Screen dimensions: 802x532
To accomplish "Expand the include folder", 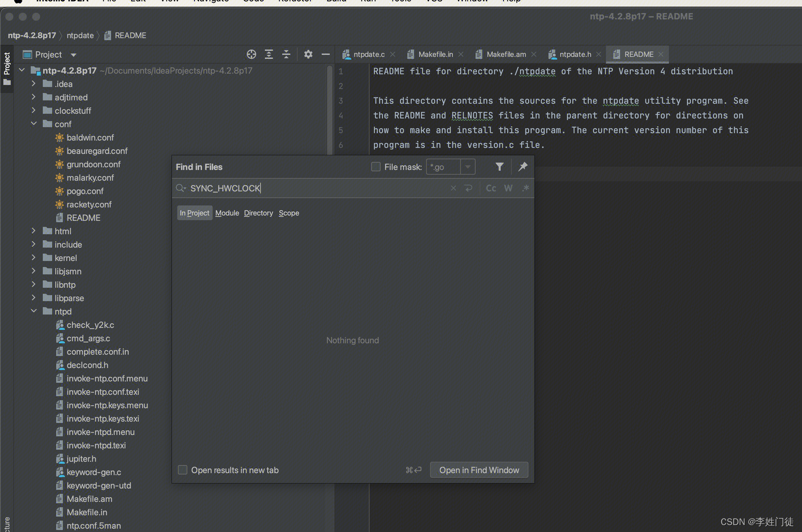I will tap(34, 244).
